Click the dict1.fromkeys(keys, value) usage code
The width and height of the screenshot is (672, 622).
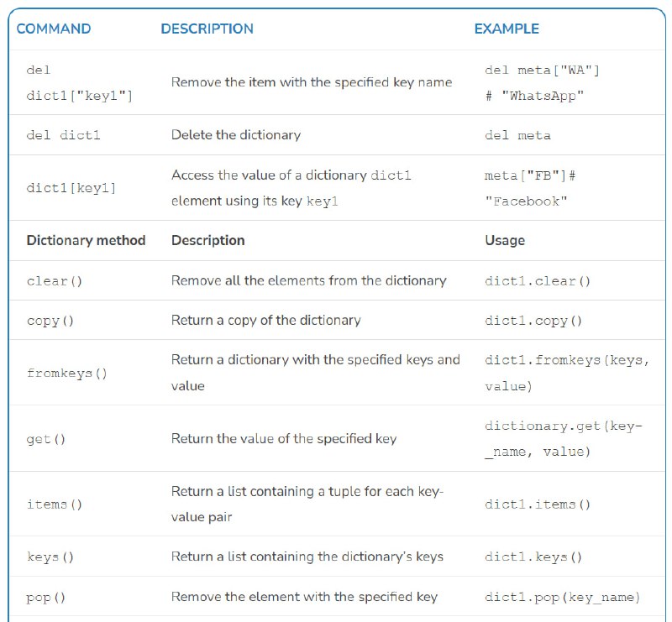[x=567, y=373]
